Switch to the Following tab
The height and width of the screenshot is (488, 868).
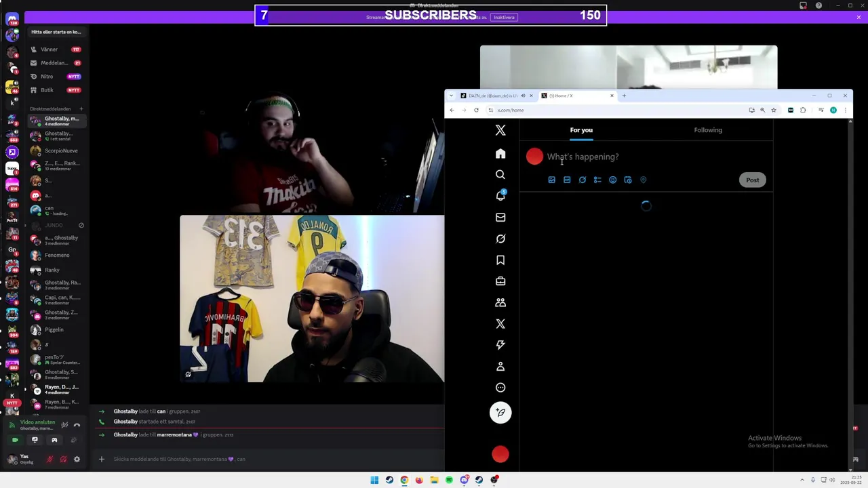708,130
